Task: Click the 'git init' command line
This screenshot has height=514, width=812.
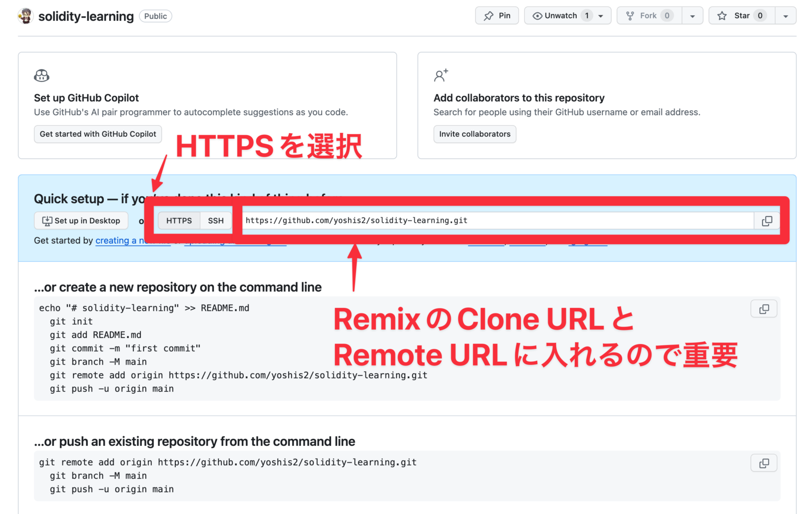Action: 71,322
